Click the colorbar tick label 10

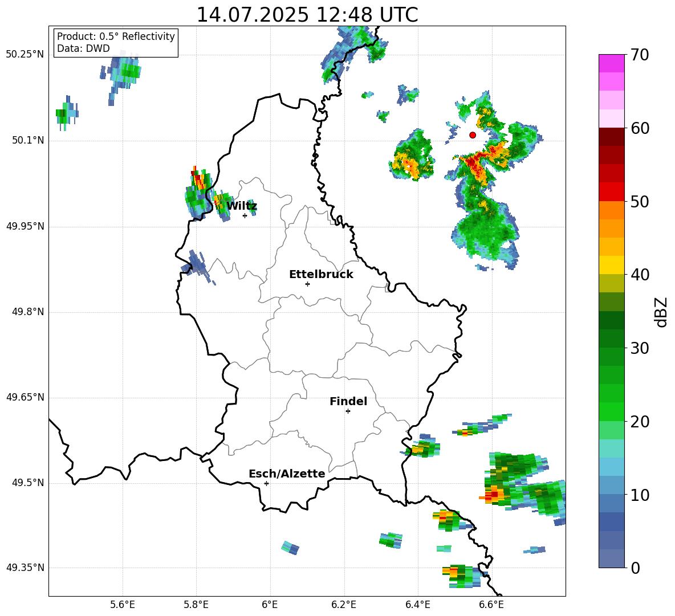640,495
